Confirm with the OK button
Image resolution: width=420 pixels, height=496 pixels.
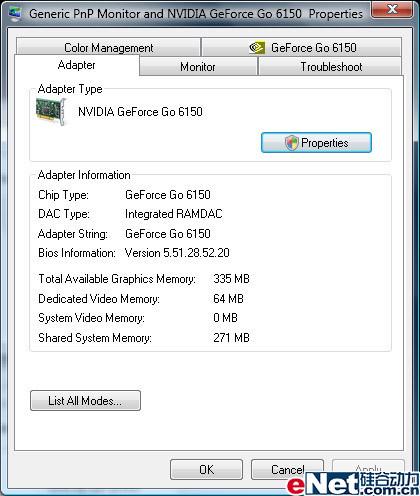[206, 469]
